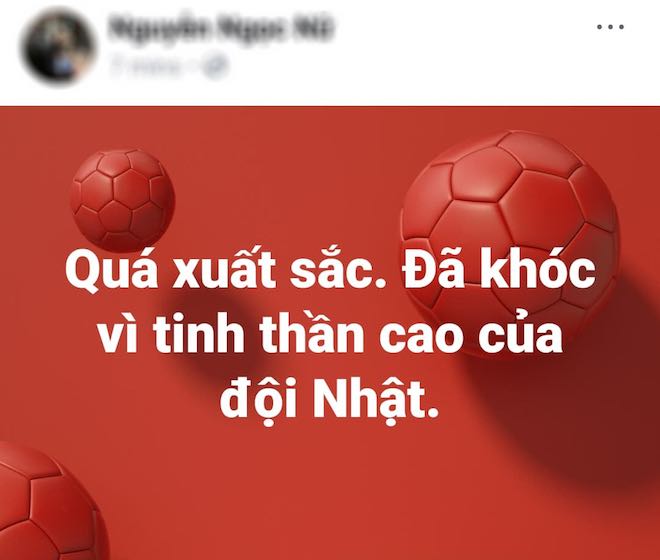Screen dimensions: 660x560
Task: Click the audience privacy icon beside timestamp
Action: click(216, 66)
